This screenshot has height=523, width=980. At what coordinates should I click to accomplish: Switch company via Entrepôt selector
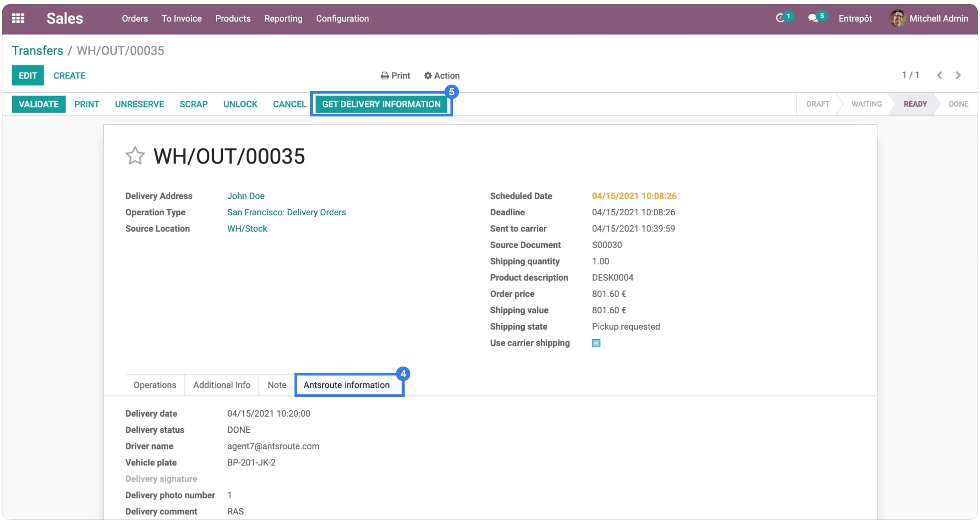[855, 19]
